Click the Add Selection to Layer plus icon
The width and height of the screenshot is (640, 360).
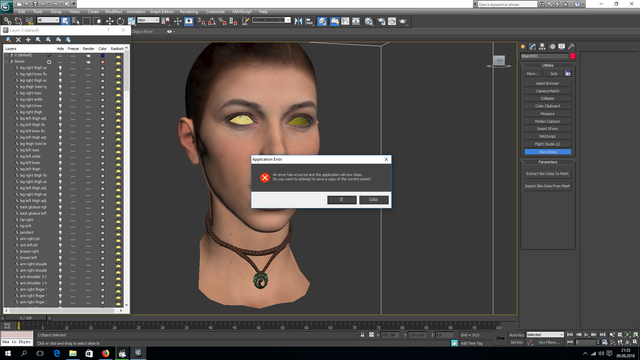point(28,40)
